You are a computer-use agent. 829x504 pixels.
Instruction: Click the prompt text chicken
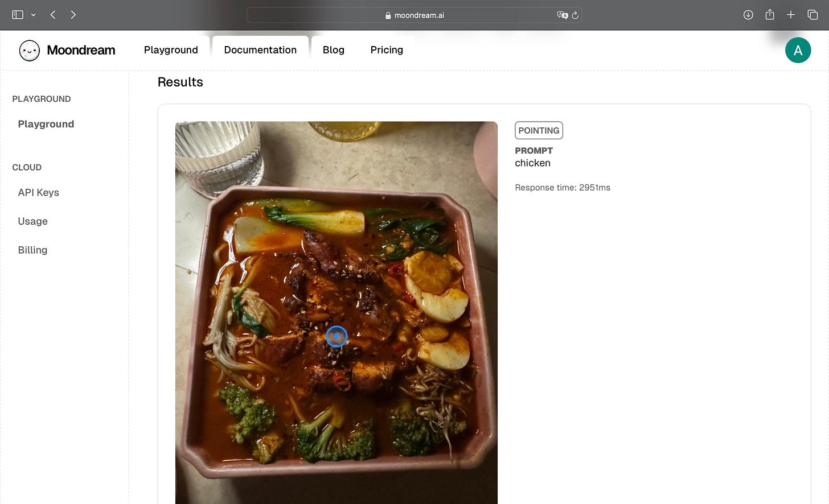click(532, 163)
